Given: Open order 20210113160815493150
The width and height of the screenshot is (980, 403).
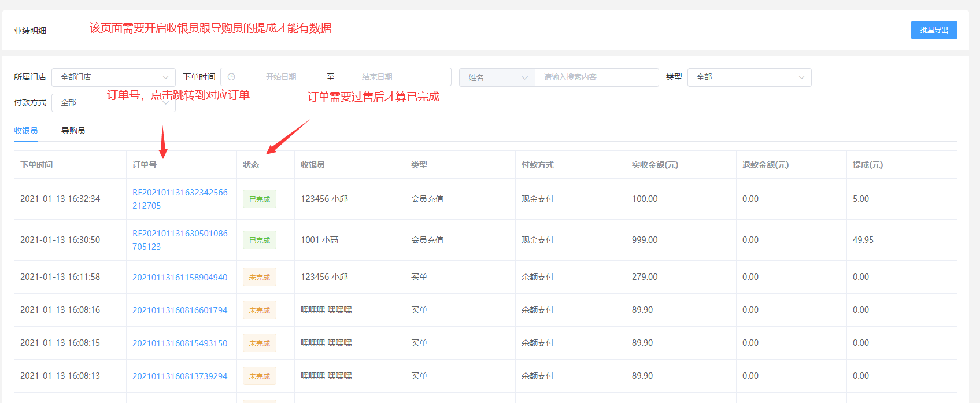Looking at the screenshot, I should 180,343.
